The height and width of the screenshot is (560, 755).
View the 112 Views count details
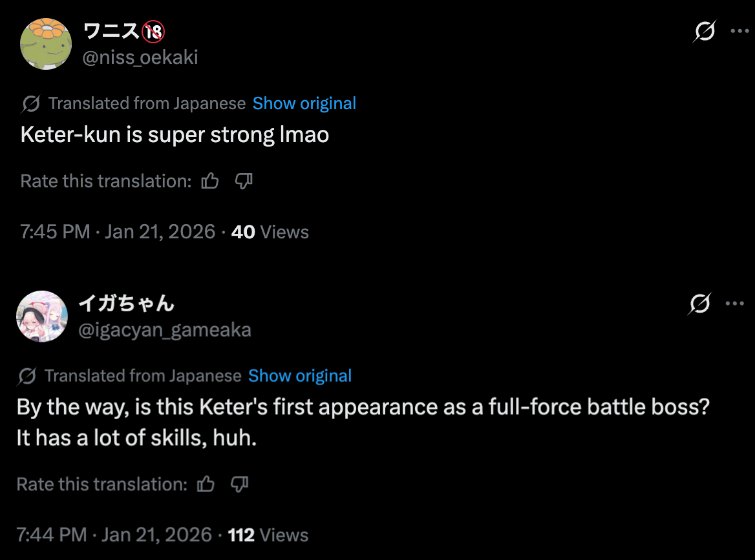[x=268, y=535]
